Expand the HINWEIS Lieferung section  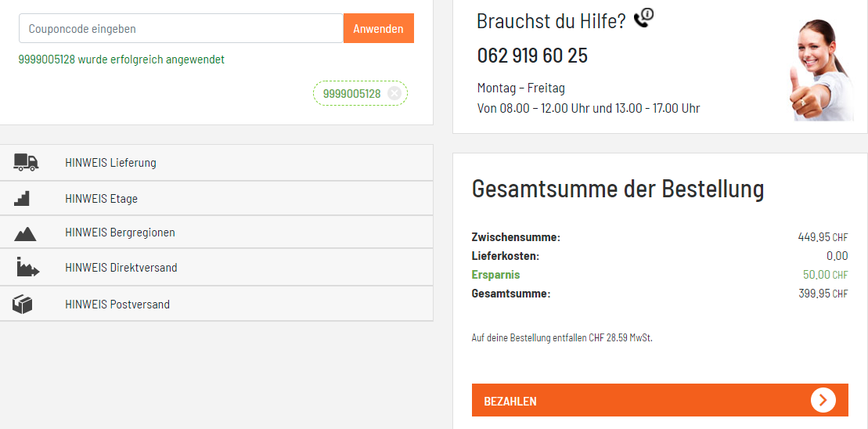pyautogui.click(x=110, y=163)
